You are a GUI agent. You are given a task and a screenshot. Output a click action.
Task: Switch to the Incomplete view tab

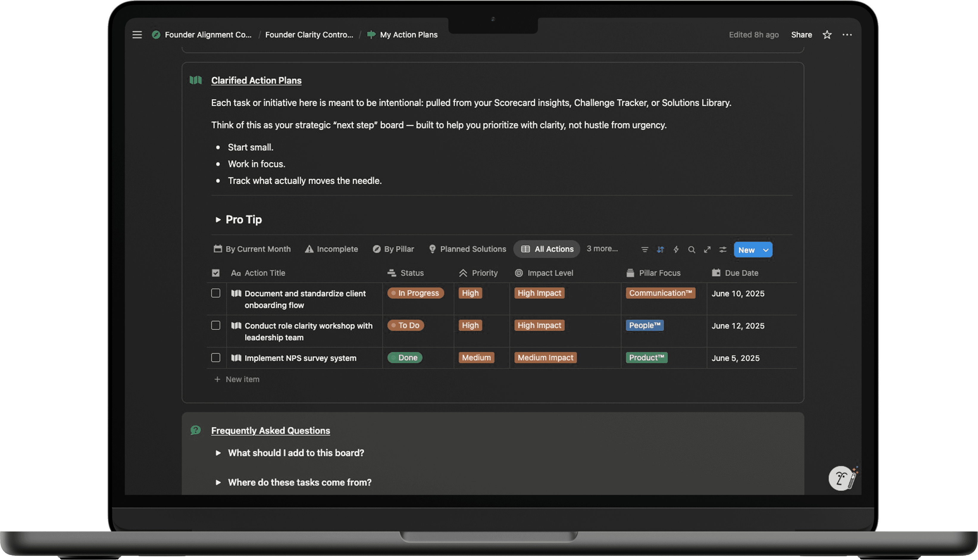click(x=331, y=249)
